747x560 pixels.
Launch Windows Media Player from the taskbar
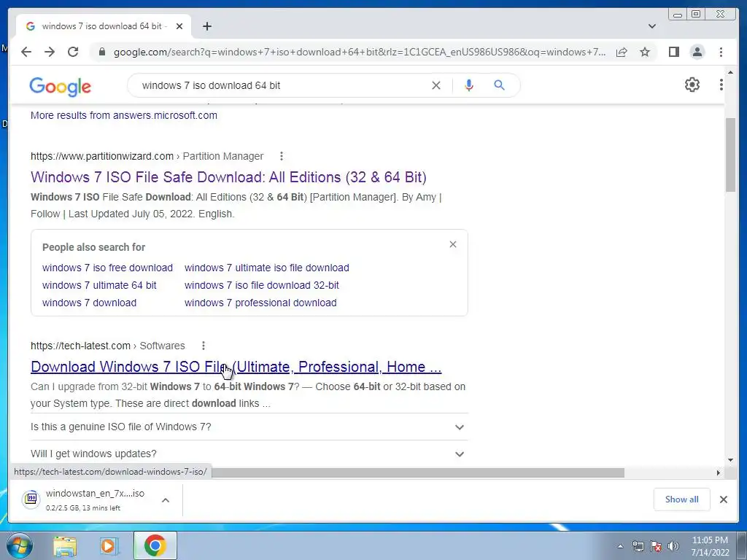(109, 546)
